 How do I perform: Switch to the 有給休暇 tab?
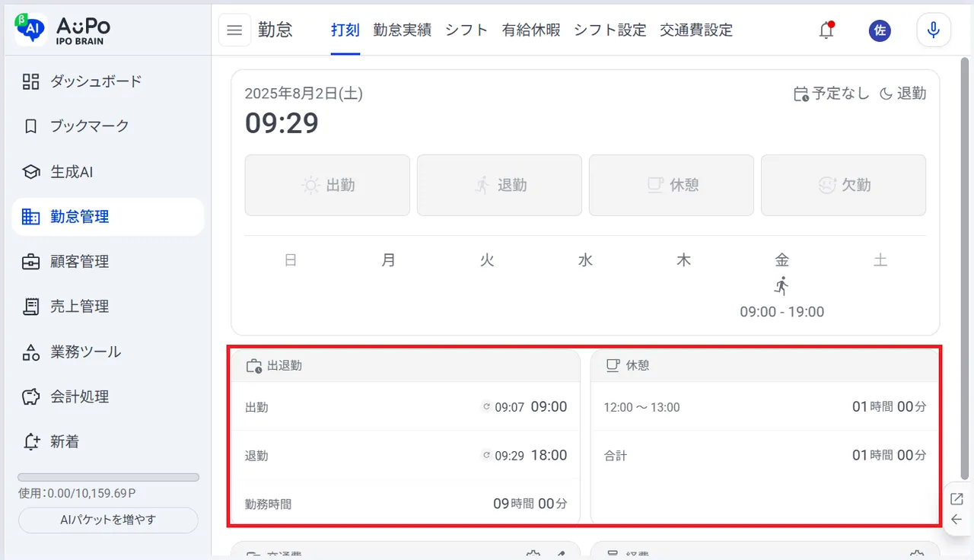[531, 30]
